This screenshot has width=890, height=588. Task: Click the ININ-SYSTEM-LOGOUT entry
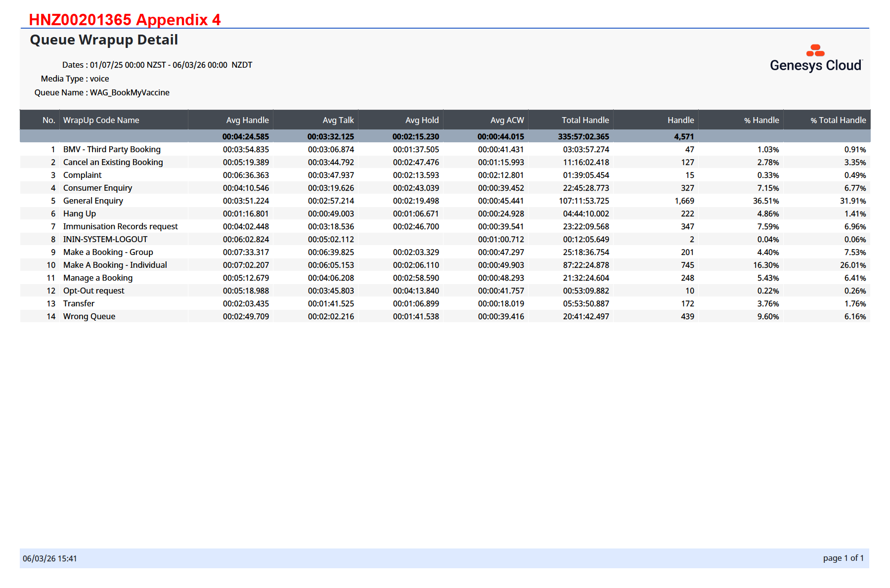pos(105,239)
